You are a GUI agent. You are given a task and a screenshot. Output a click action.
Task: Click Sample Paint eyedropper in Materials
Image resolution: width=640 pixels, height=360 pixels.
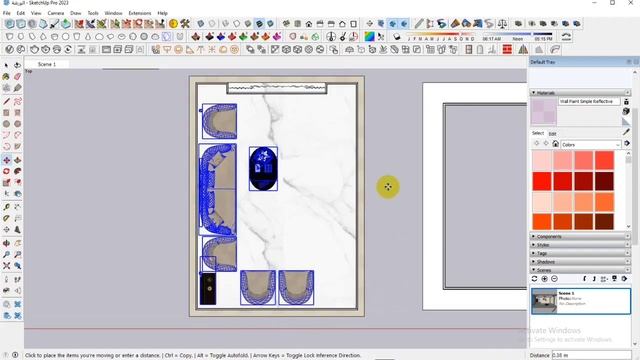point(626,132)
